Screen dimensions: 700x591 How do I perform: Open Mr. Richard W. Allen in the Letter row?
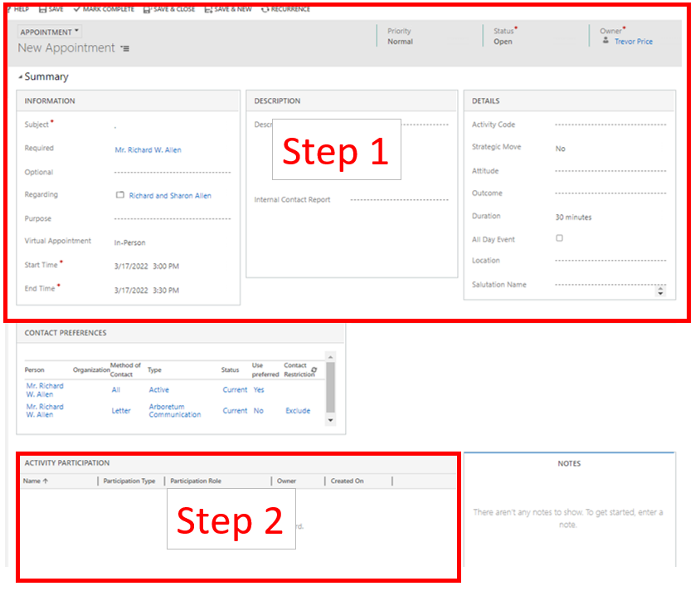[45, 411]
